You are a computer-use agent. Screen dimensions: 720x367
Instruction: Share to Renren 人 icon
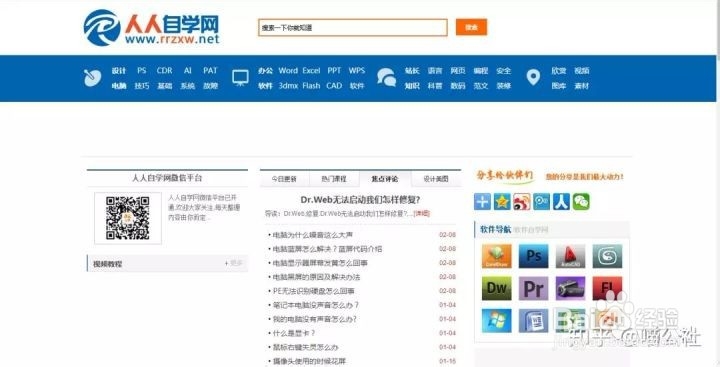pyautogui.click(x=561, y=202)
